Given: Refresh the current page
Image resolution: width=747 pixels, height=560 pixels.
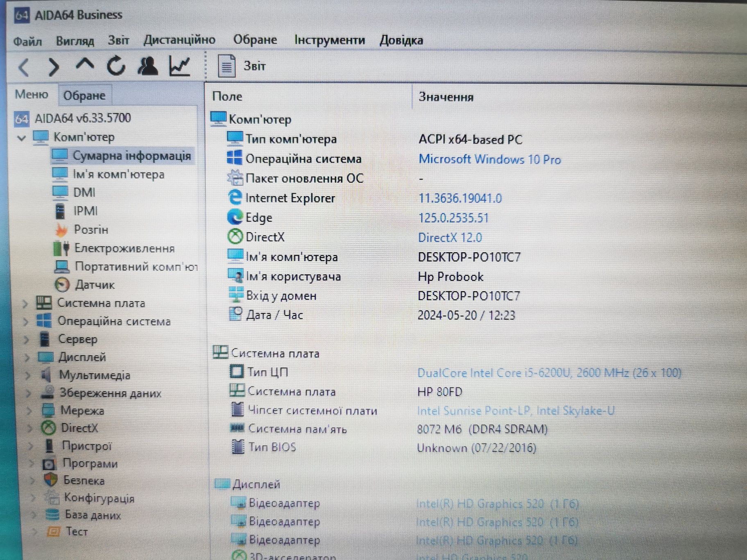Looking at the screenshot, I should [x=116, y=65].
